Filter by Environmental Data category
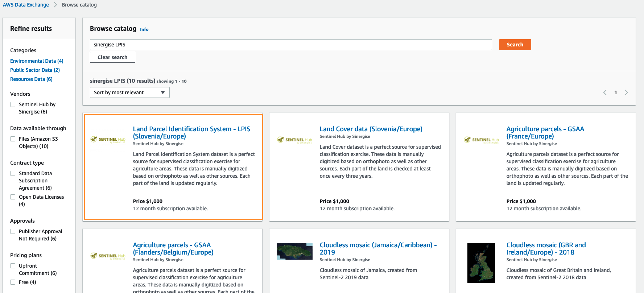The image size is (644, 293). (37, 61)
